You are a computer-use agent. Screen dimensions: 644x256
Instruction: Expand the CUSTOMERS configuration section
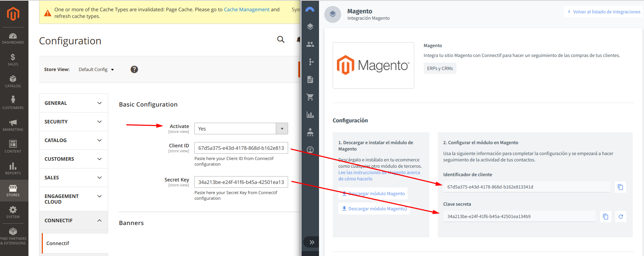tap(73, 159)
